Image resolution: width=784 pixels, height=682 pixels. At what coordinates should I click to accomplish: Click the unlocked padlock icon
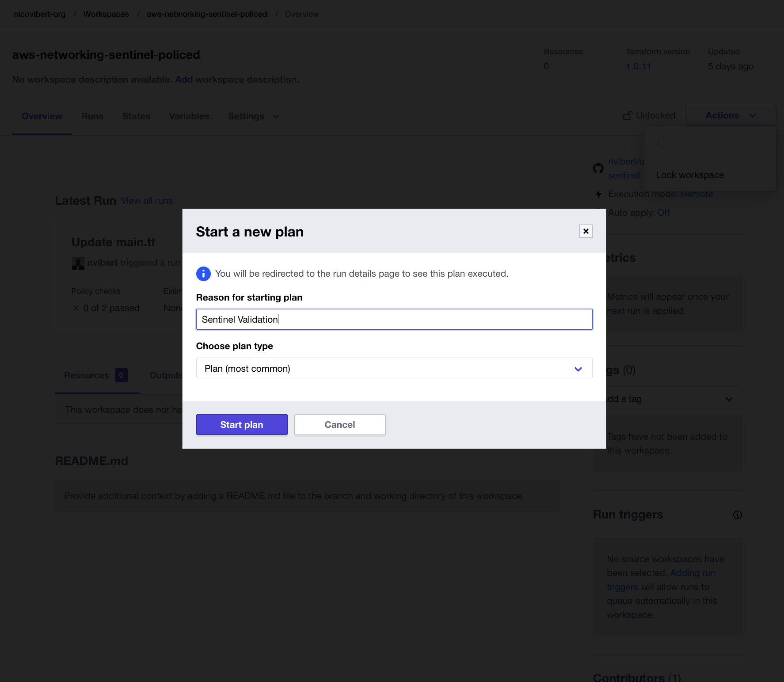coord(628,116)
